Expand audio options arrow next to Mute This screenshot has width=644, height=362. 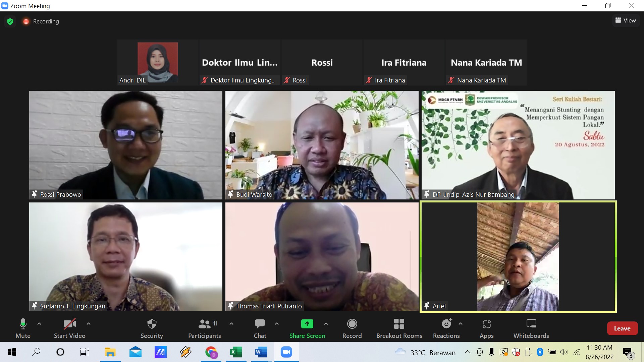click(x=39, y=324)
